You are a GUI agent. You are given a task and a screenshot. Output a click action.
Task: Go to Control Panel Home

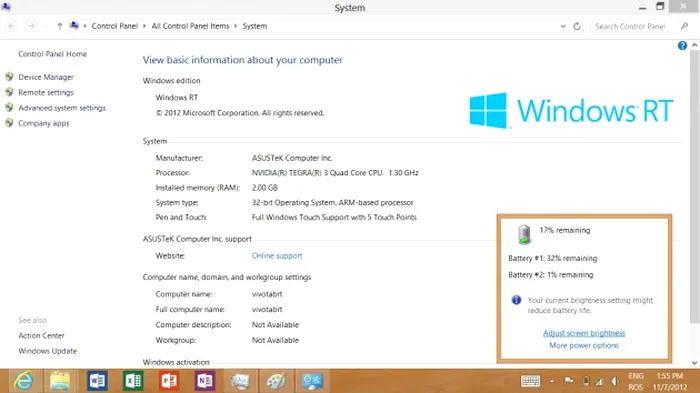click(x=53, y=54)
